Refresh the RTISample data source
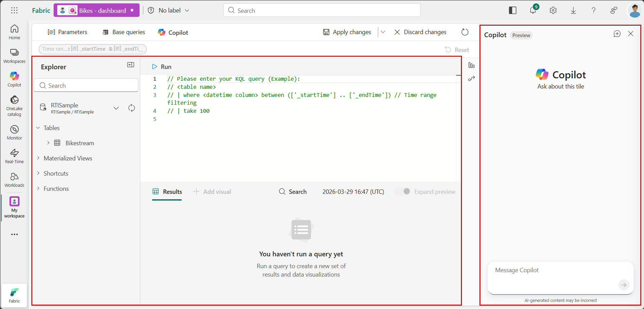The image size is (644, 309). tap(131, 108)
